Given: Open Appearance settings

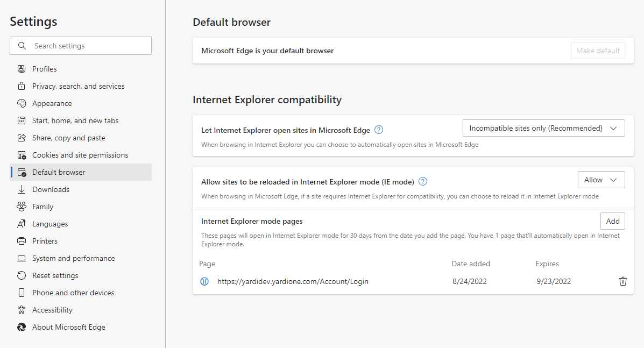Looking at the screenshot, I should tap(81, 103).
